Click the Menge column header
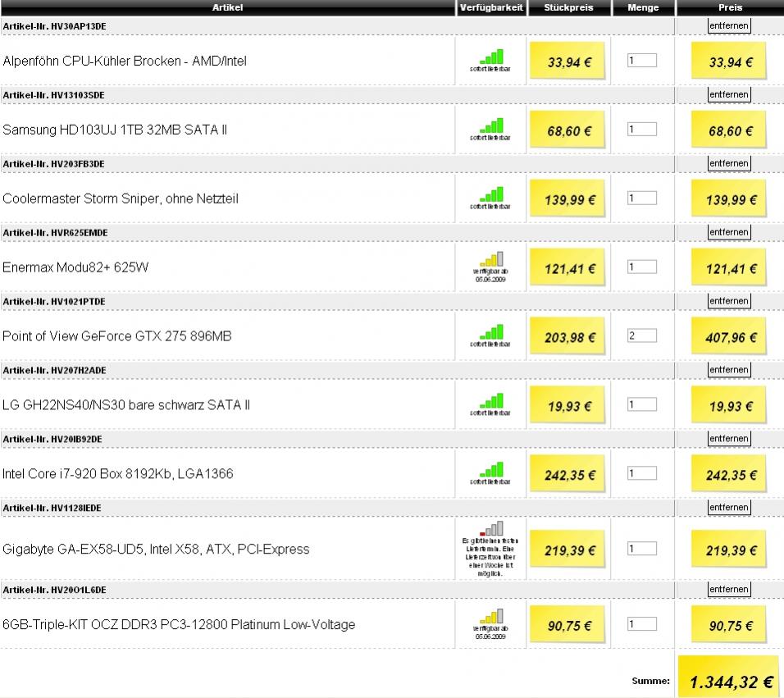784x698 pixels. [x=643, y=7]
